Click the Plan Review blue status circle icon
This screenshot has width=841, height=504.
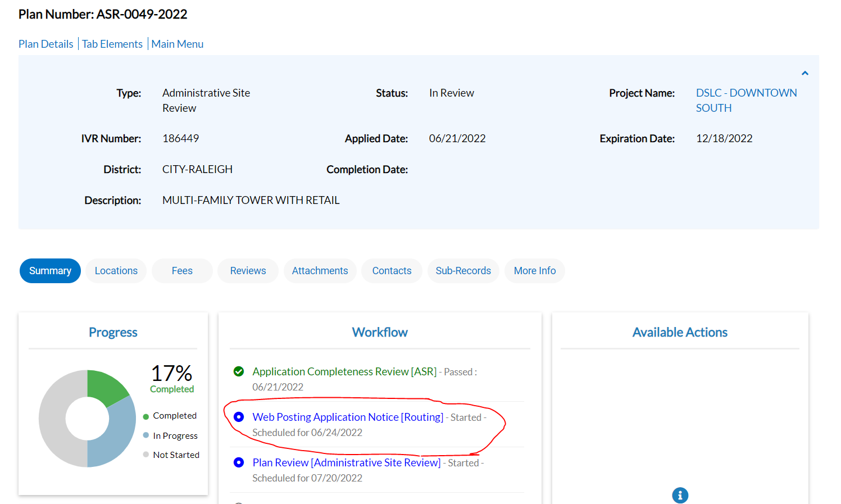click(x=239, y=462)
